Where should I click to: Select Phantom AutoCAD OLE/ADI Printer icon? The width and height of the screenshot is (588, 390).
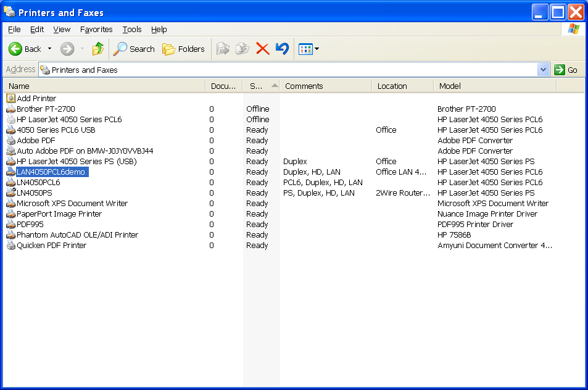(x=11, y=234)
